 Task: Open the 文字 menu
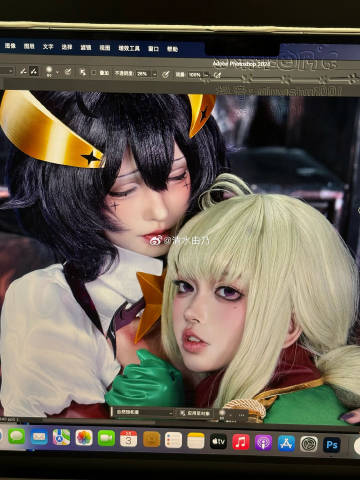[48, 47]
